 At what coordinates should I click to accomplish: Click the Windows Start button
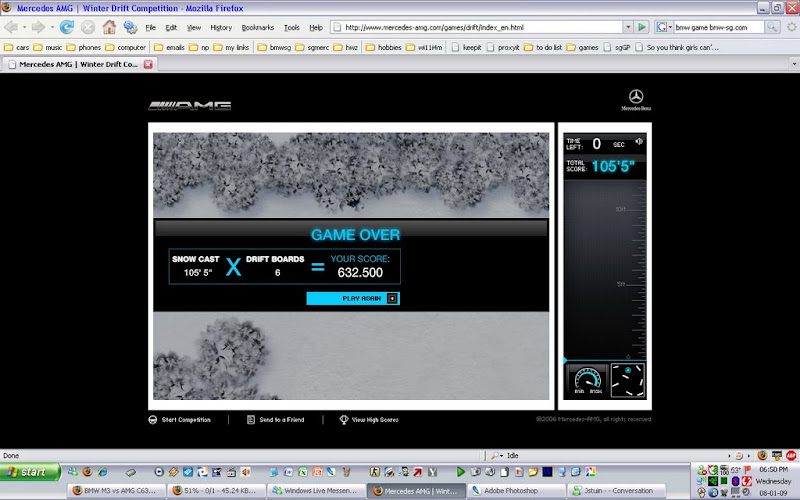point(30,472)
